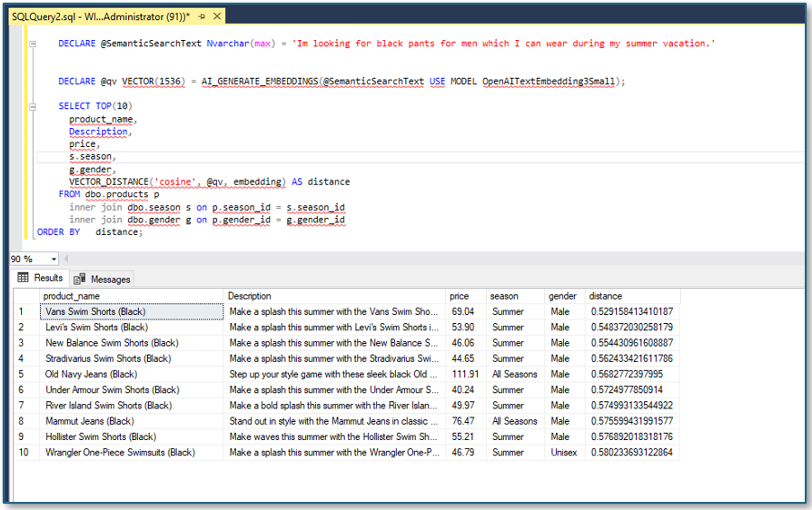
Task: Click distance value 0.580233693122864
Action: click(x=632, y=452)
